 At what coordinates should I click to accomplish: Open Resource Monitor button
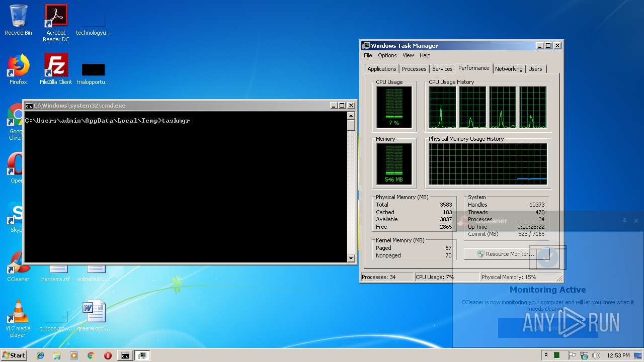pos(506,254)
